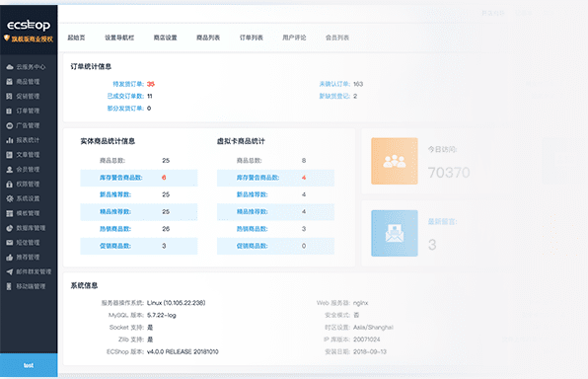Open the 待发货订单 link
The height and width of the screenshot is (379, 588).
(128, 84)
